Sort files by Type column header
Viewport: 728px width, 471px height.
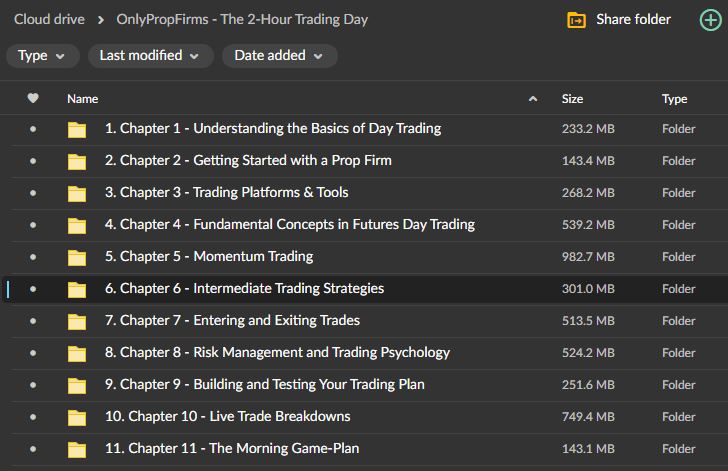point(674,99)
